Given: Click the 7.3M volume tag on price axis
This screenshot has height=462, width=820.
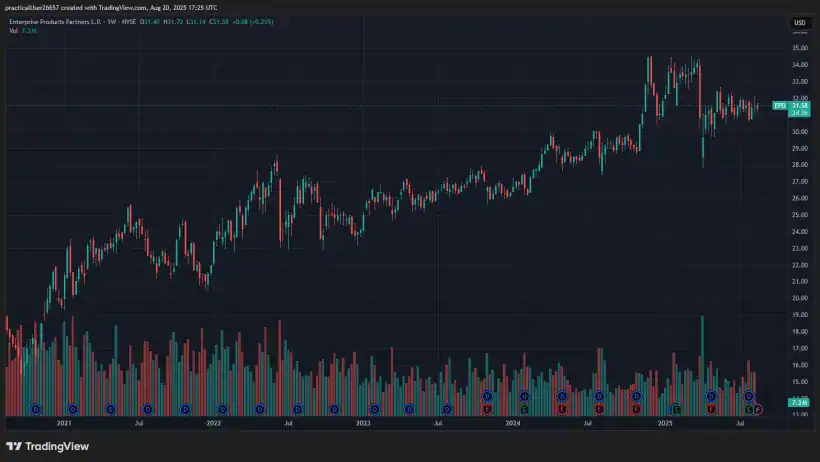Looking at the screenshot, I should (799, 402).
